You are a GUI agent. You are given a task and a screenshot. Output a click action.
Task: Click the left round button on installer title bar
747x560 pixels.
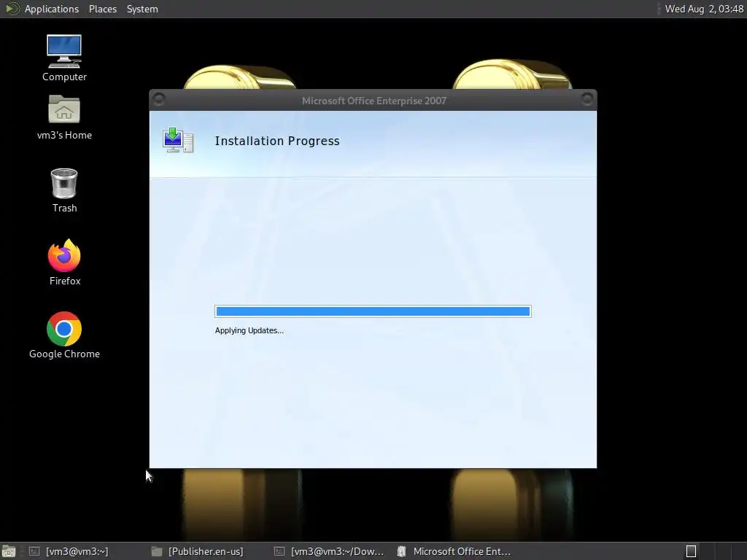[x=159, y=99]
